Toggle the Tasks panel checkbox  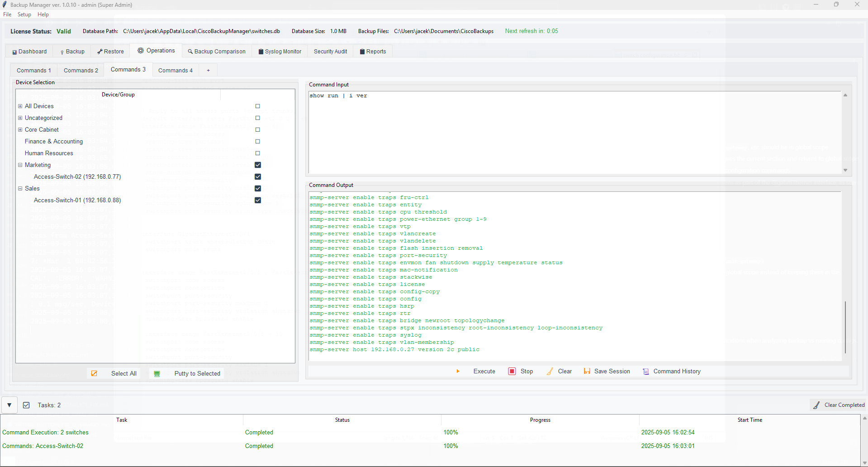click(x=26, y=405)
